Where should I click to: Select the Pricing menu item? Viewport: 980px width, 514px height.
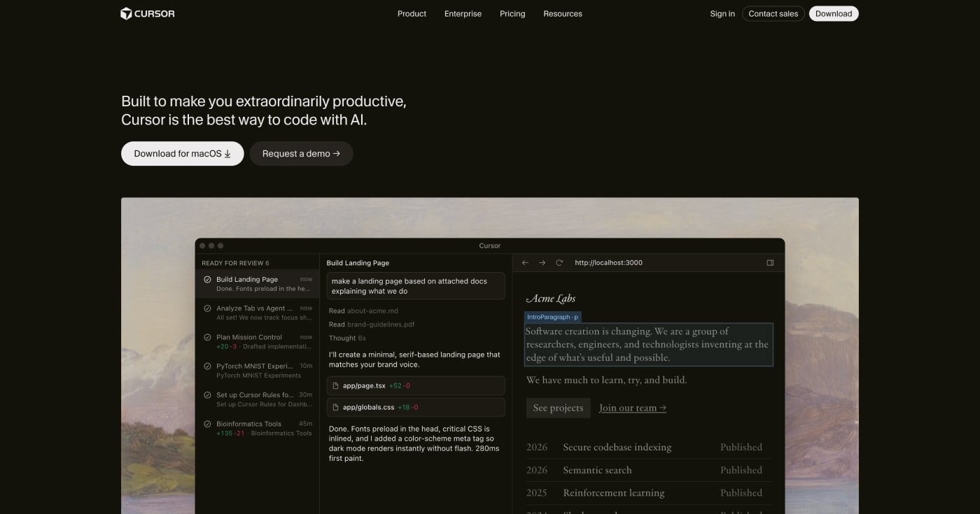point(512,13)
